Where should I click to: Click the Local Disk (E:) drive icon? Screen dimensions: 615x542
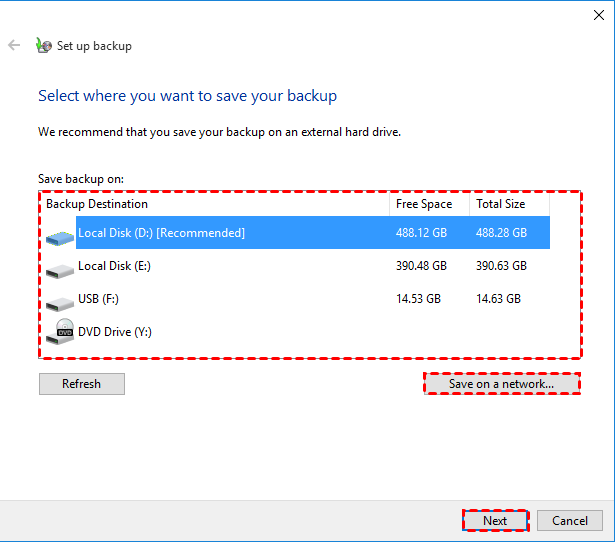(x=60, y=268)
